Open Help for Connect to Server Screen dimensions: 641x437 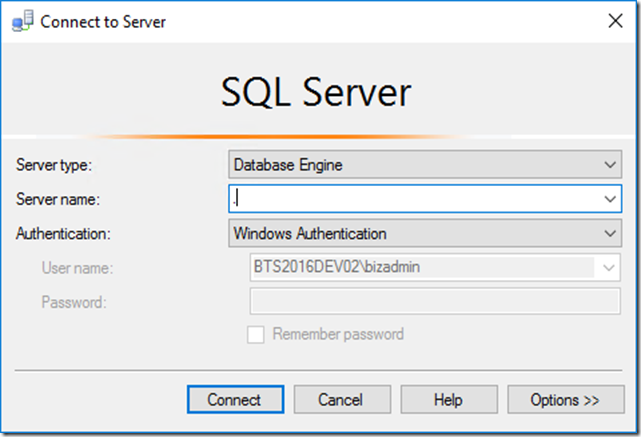449,399
